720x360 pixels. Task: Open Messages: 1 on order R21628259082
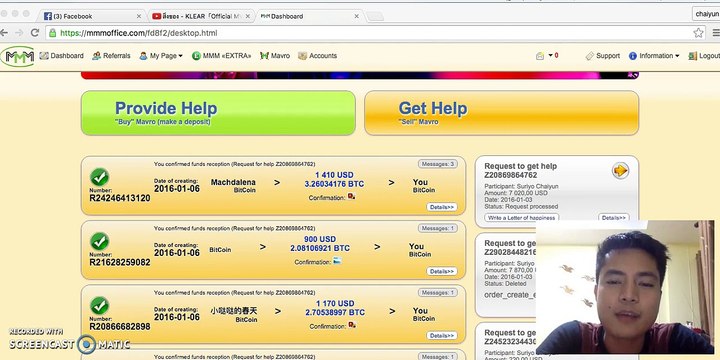(438, 228)
